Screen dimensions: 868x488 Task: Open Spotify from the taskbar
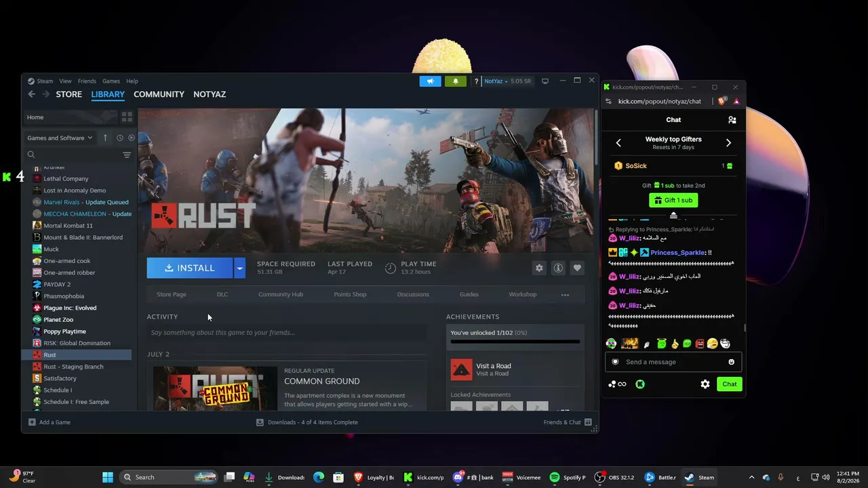pyautogui.click(x=567, y=477)
